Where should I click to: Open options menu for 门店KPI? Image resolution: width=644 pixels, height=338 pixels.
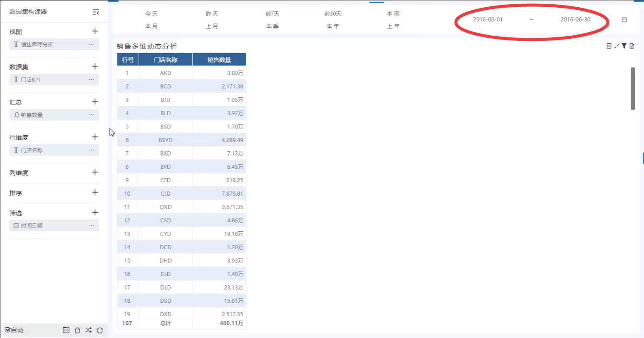coord(91,80)
